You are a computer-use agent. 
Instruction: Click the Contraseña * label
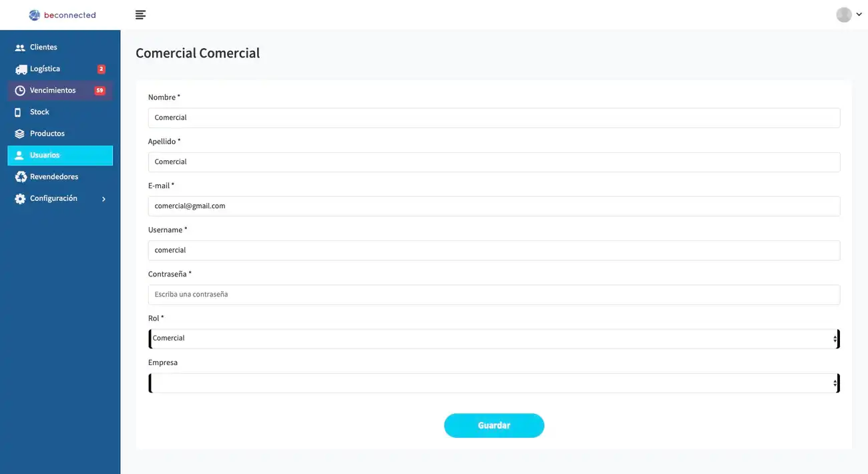170,274
